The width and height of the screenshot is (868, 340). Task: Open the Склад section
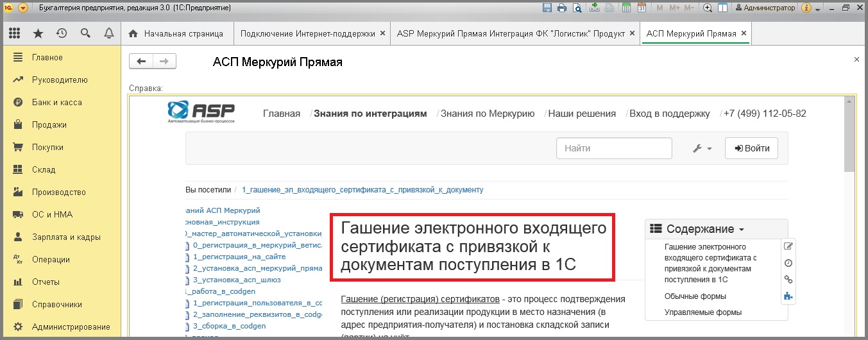(x=62, y=169)
